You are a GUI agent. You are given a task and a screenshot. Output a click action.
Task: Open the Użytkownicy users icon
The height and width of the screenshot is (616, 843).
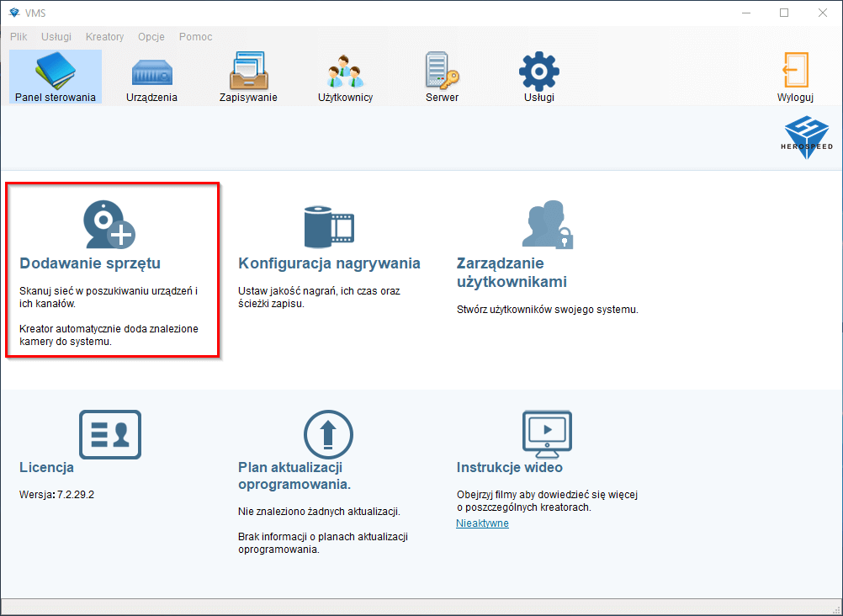pos(345,74)
